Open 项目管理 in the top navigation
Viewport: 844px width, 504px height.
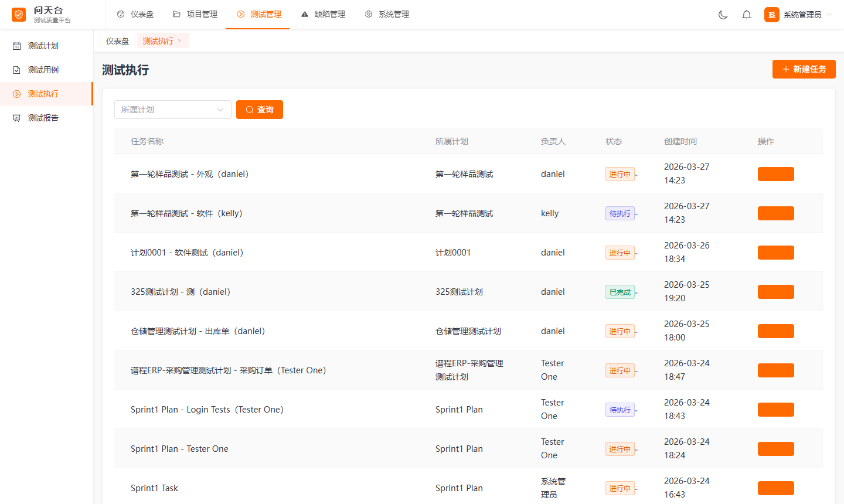[195, 14]
